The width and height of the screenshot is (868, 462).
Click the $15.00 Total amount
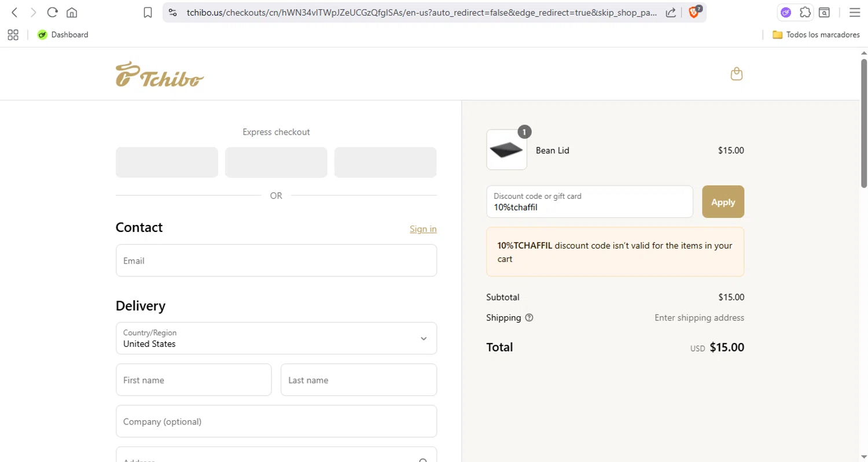point(727,348)
